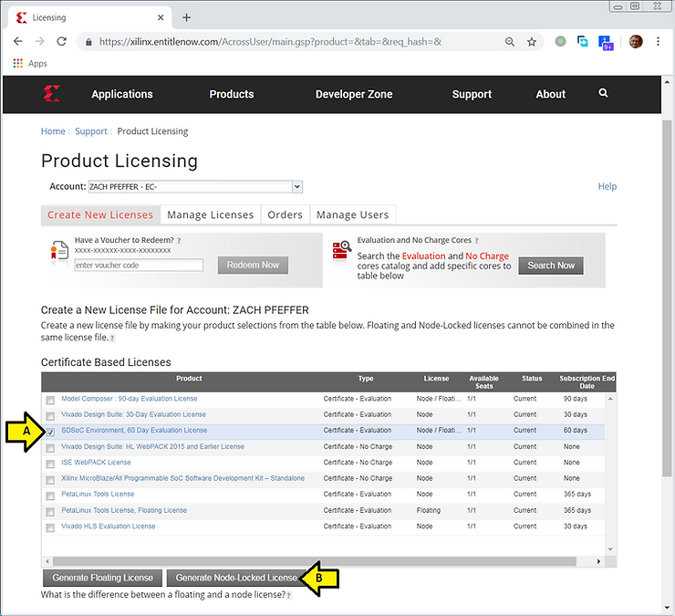675x616 pixels.
Task: Open the Chrome three-dot menu
Action: (x=658, y=41)
